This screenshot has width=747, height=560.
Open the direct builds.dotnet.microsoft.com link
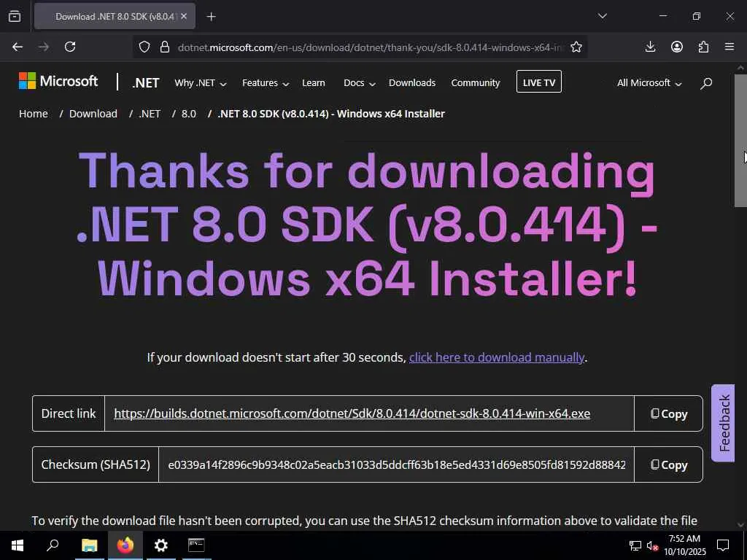coord(352,413)
